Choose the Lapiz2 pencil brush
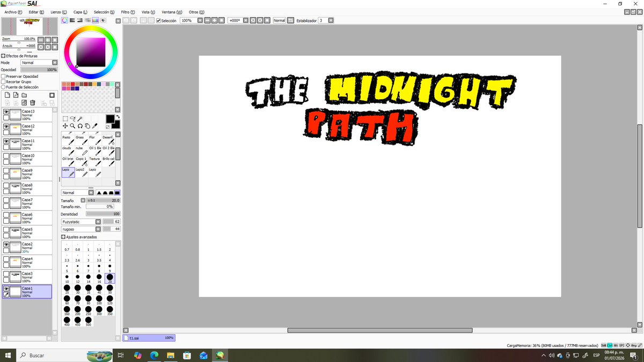 click(x=82, y=172)
